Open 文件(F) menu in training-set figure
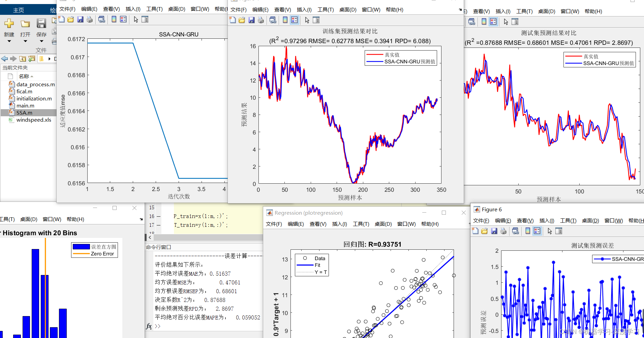Viewport: 644px width, 338px height. click(239, 10)
